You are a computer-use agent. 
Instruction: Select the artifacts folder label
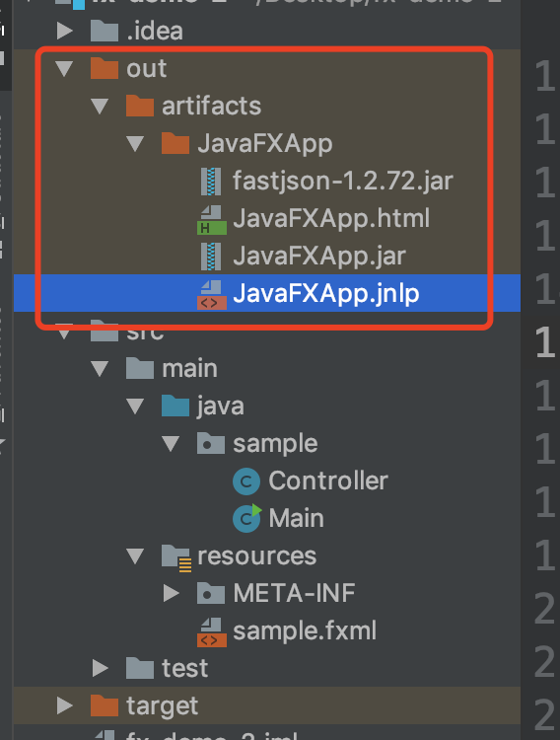[211, 107]
